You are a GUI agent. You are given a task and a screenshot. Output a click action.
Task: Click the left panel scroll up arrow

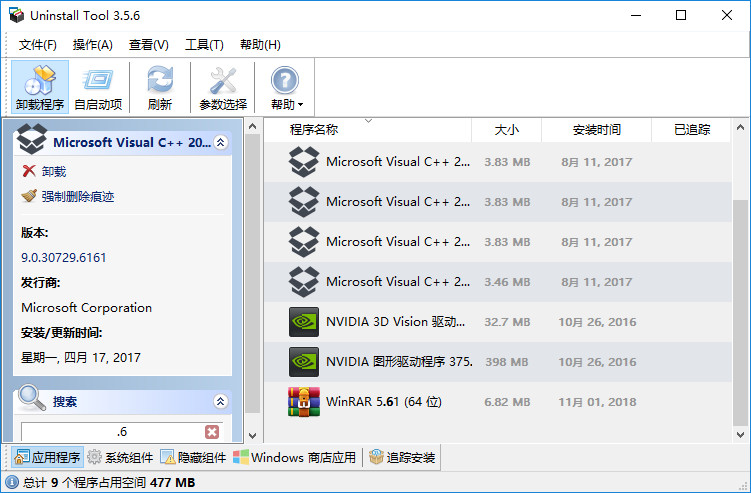pos(252,126)
